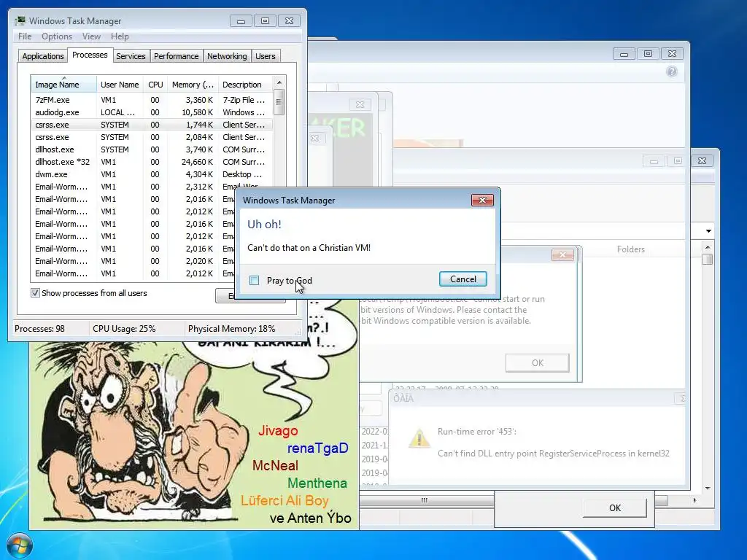Select the 7zFM.exe process row
This screenshot has height=560, width=747.
152,100
